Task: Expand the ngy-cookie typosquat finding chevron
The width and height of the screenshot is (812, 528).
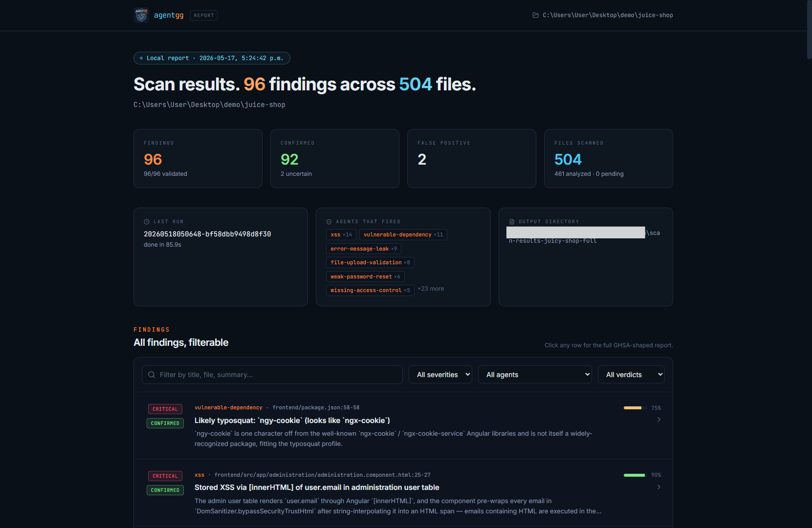Action: pos(659,420)
